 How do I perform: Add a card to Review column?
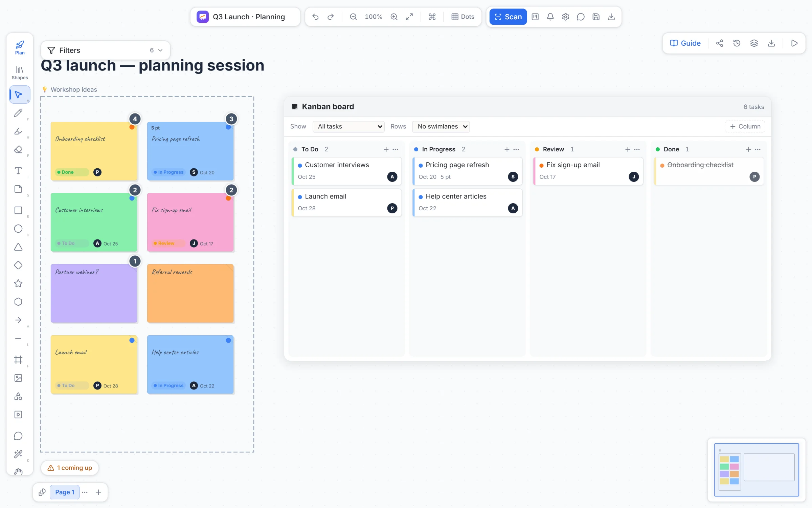pos(628,149)
